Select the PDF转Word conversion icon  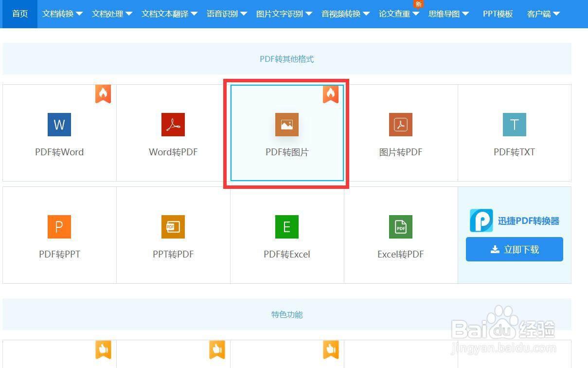[x=59, y=125]
